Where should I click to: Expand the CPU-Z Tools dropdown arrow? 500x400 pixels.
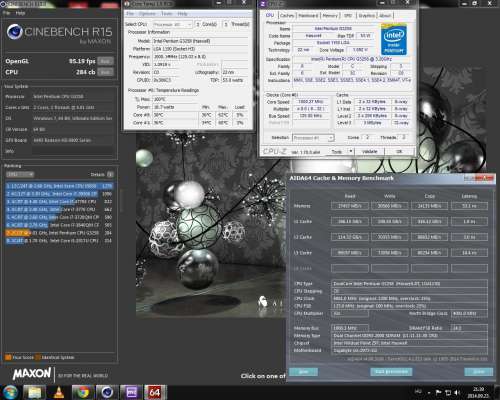coord(351,152)
